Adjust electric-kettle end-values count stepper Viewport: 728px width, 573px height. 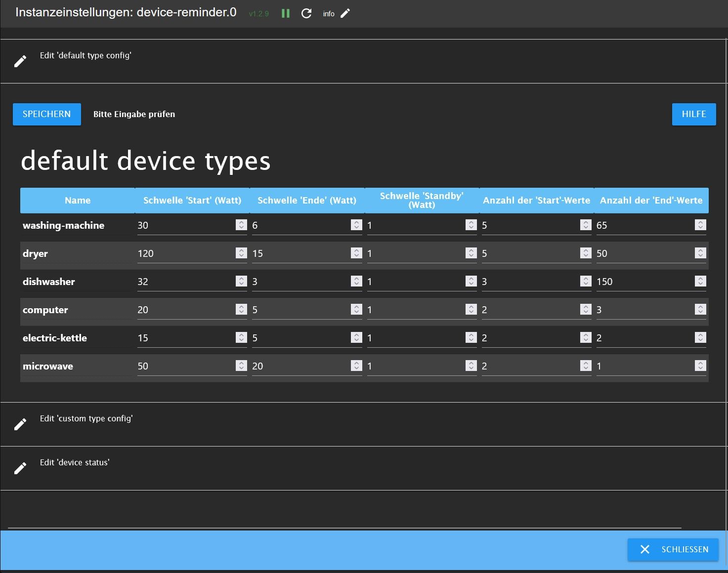[x=700, y=337]
